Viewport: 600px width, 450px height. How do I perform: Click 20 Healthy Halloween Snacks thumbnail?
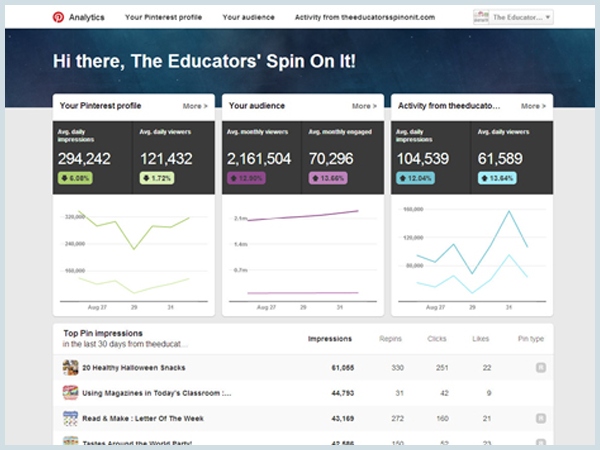click(x=70, y=368)
